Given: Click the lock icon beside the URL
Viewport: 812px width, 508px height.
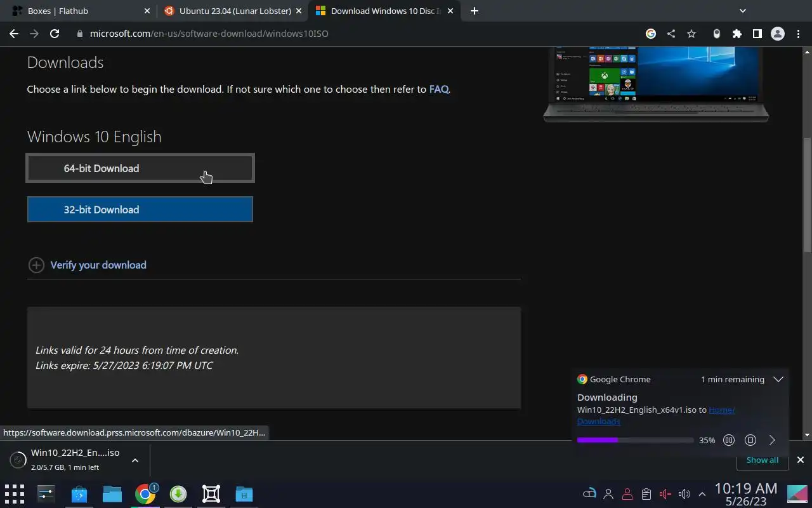Looking at the screenshot, I should pyautogui.click(x=80, y=34).
